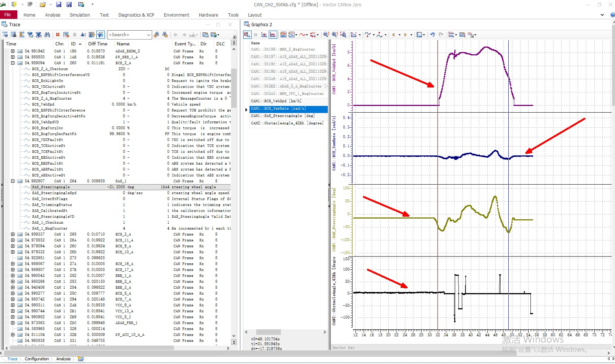Click the Name column header in Trace
The image size is (615, 364).
click(123, 44)
